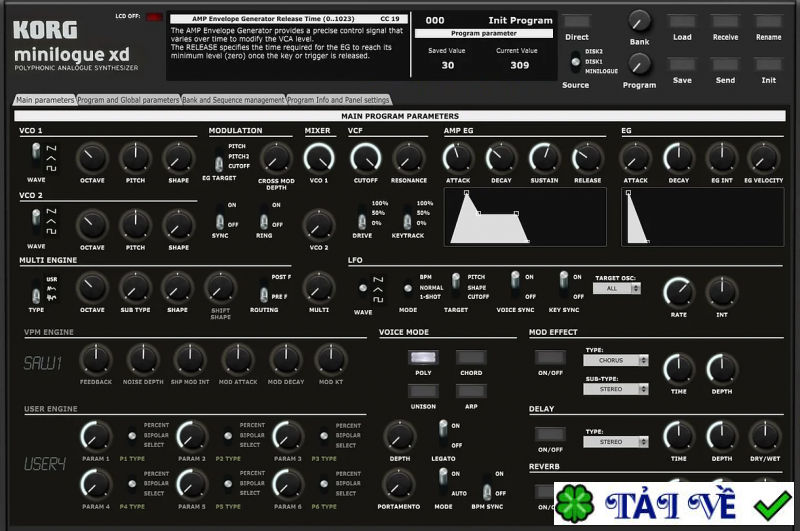This screenshot has width=800, height=531.
Task: Click the Mixer VCO 2 level knob
Action: pyautogui.click(x=319, y=225)
